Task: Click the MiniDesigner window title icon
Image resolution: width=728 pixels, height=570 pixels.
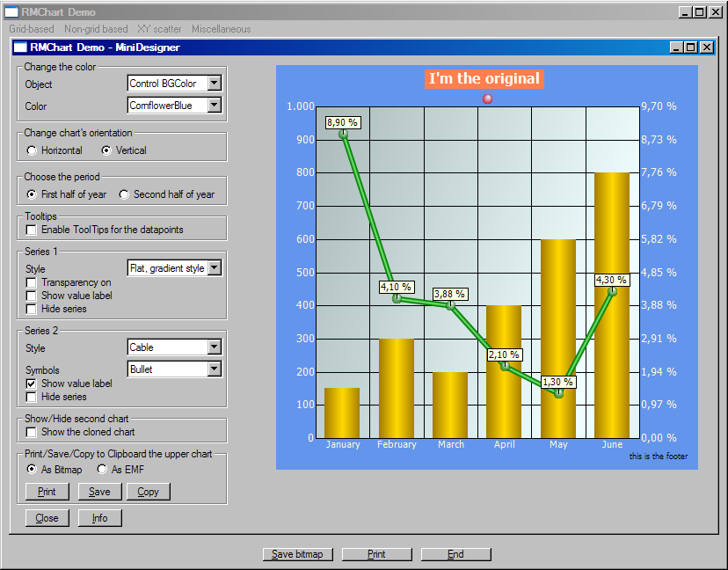Action: coord(20,47)
